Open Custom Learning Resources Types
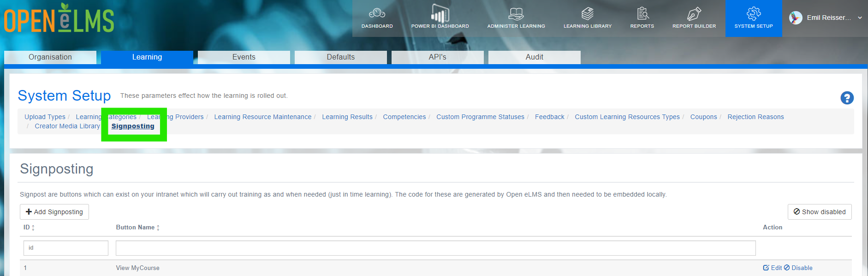Screen dimensions: 868x276 627,117
